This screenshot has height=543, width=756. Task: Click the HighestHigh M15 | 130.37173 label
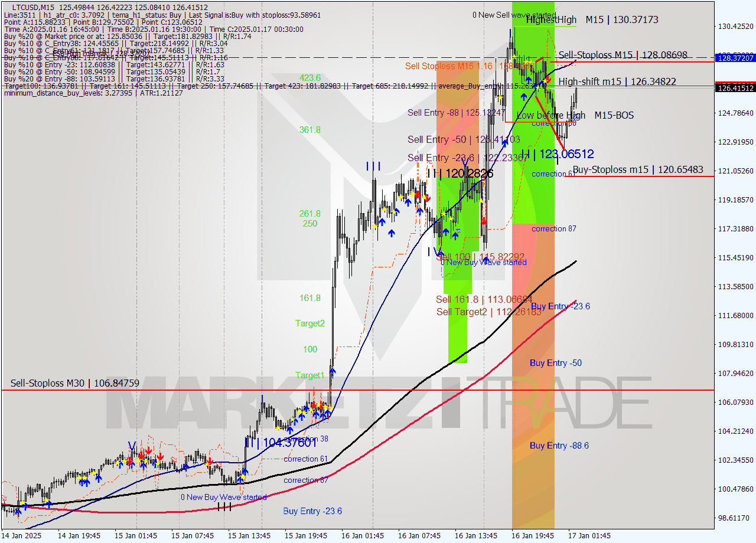[592, 19]
